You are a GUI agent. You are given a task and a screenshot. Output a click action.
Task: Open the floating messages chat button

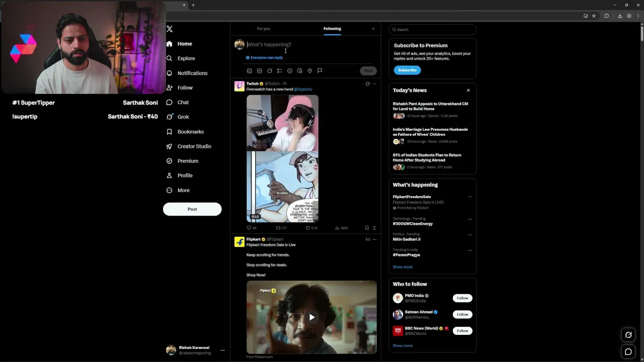click(x=628, y=352)
